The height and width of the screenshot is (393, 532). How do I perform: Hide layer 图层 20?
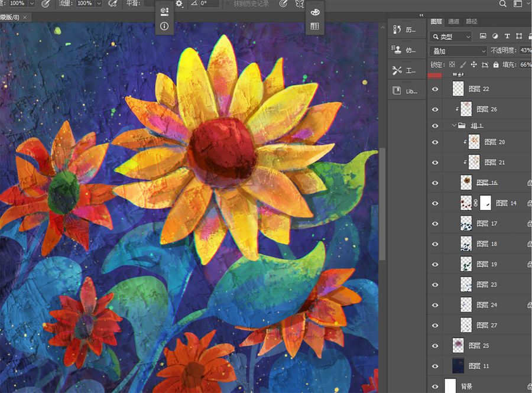click(435, 142)
